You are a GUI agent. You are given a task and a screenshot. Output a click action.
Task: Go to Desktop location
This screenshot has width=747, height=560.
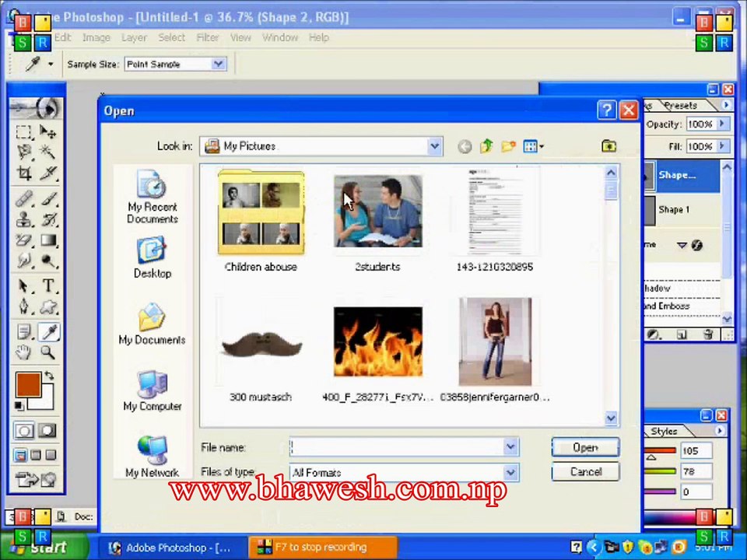click(153, 257)
